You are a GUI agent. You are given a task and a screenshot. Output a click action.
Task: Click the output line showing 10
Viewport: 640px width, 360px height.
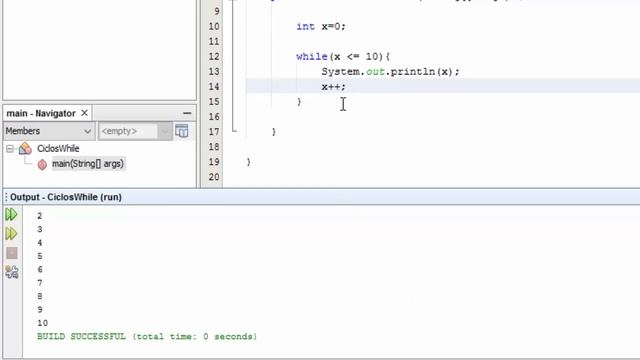click(42, 323)
